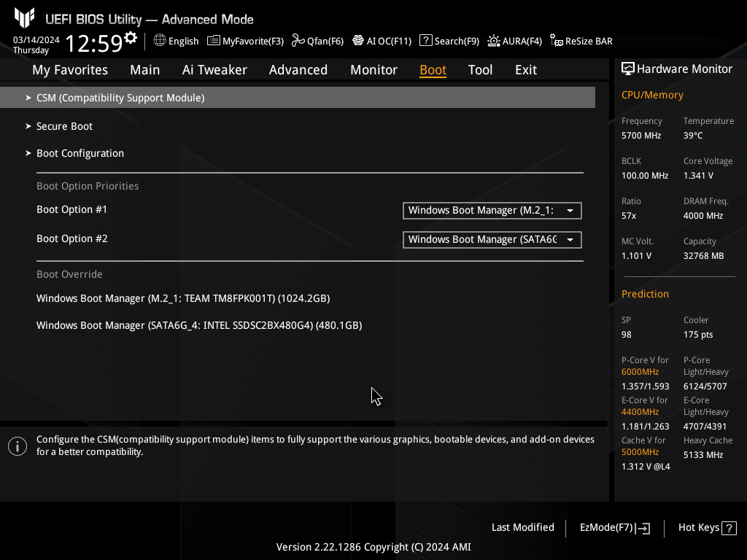Viewport: 747px width, 560px height.
Task: Click Search(F9) label
Action: coord(457,42)
